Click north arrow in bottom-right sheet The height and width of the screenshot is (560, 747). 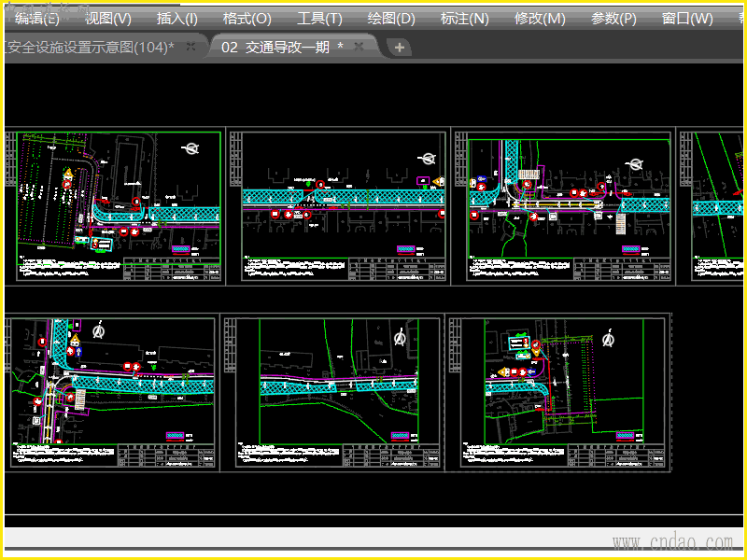[608, 339]
